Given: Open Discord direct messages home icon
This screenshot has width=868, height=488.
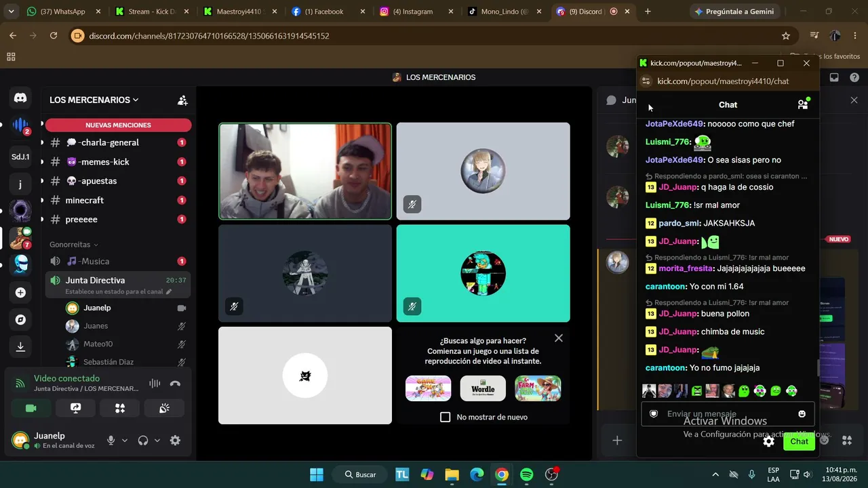Looking at the screenshot, I should point(20,98).
